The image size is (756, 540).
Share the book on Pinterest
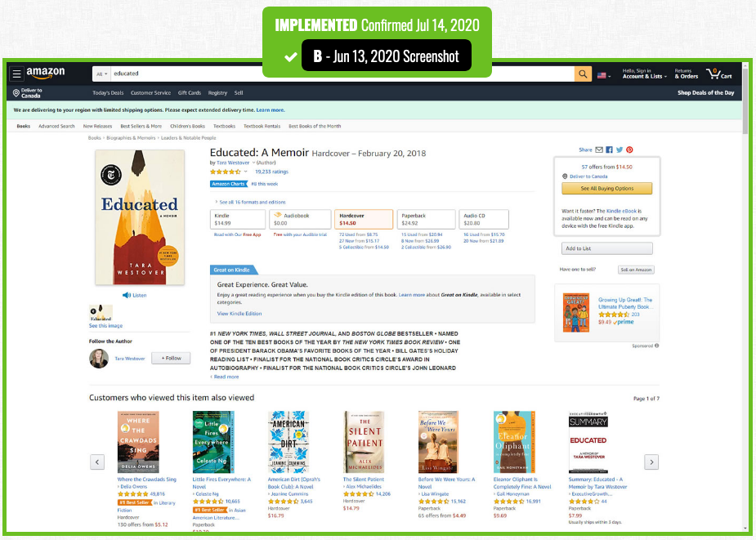pos(629,150)
